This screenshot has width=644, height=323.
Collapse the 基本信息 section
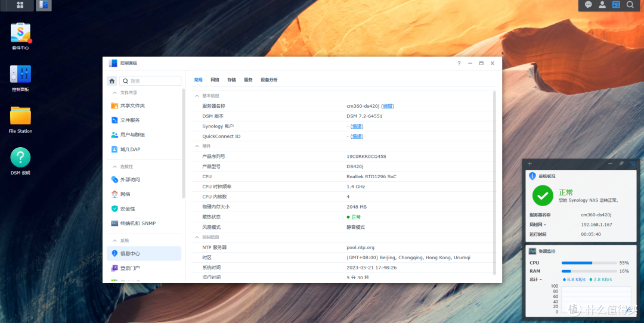pyautogui.click(x=197, y=95)
